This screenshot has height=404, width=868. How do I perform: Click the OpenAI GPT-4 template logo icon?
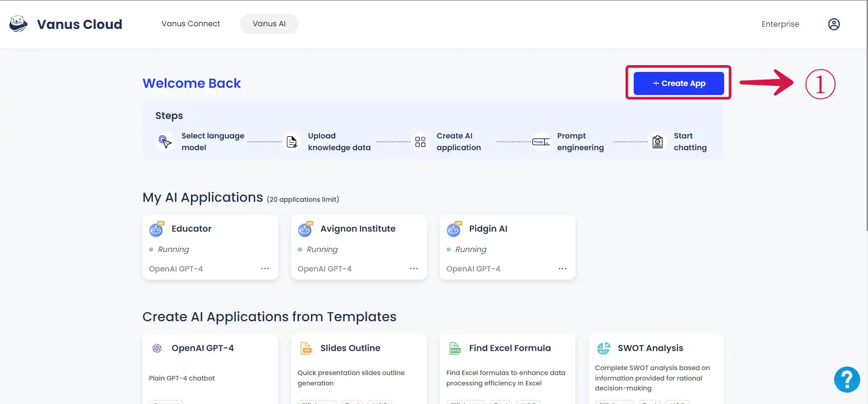[x=157, y=348]
